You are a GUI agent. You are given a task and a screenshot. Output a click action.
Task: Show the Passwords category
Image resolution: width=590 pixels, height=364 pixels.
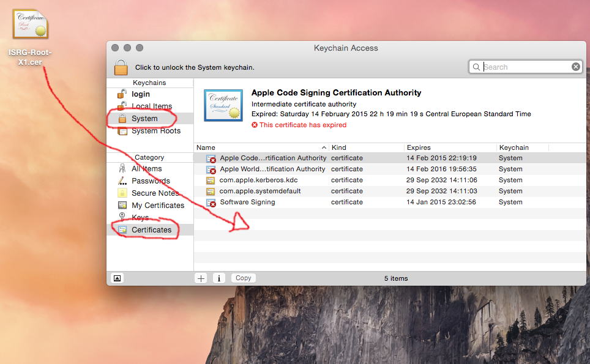click(150, 181)
